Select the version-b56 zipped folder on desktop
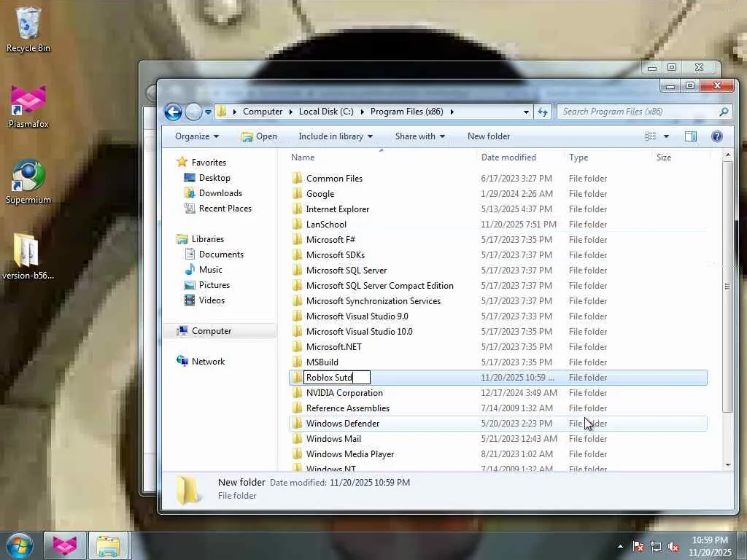Screen dimensions: 747x560 pos(28,257)
